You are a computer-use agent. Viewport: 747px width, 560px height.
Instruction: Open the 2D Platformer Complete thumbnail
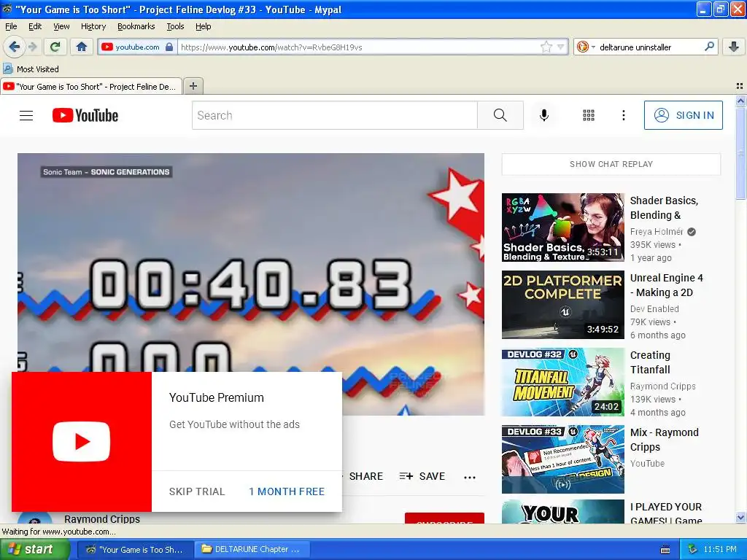coord(562,305)
